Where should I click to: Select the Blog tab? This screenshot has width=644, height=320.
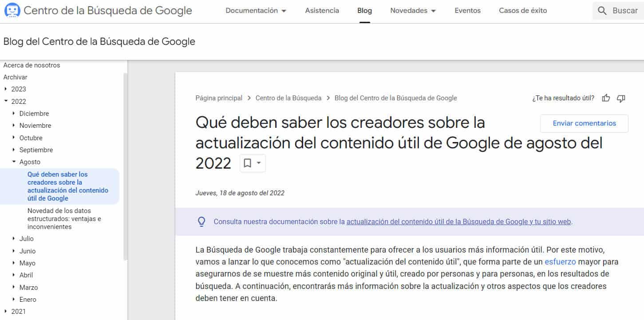[x=364, y=10]
